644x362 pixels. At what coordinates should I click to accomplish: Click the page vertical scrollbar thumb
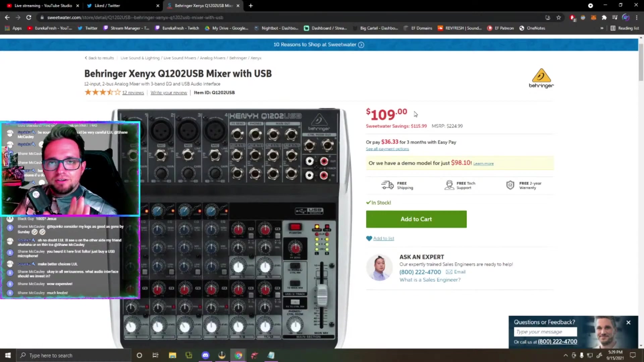click(x=641, y=62)
